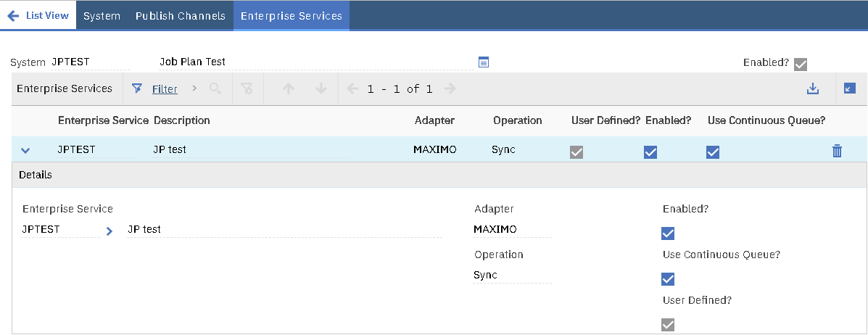Click the JP test description cell in row
Viewport: 868px width, 335px height.
(x=250, y=149)
